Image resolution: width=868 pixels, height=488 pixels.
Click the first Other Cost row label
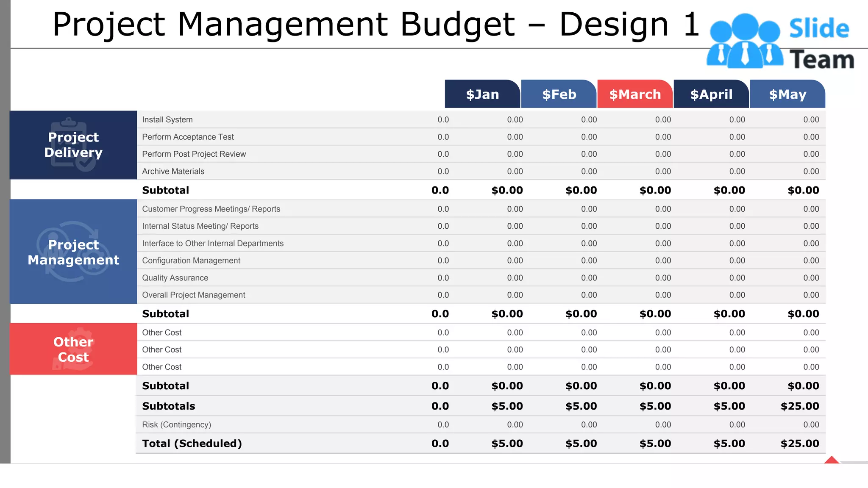point(161,333)
